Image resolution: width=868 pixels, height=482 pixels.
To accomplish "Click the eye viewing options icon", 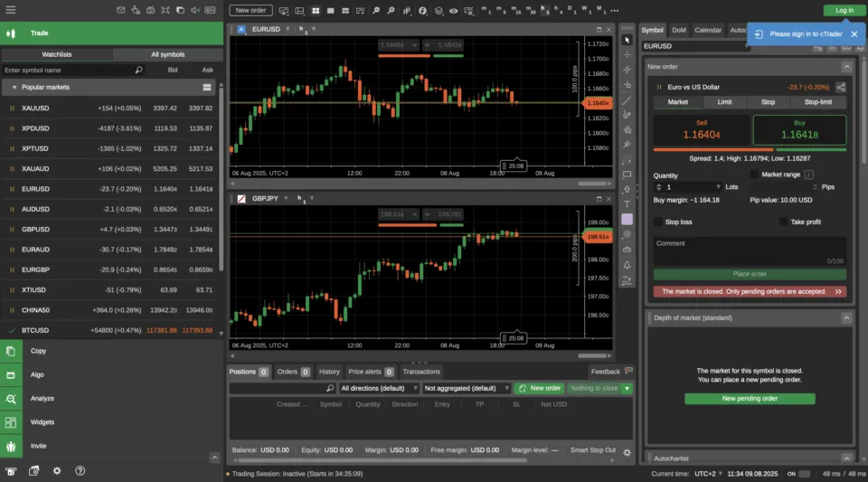I will tap(453, 11).
